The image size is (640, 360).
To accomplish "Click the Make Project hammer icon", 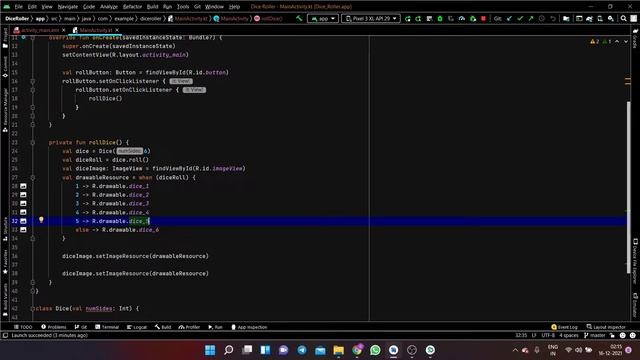I will pyautogui.click(x=299, y=18).
